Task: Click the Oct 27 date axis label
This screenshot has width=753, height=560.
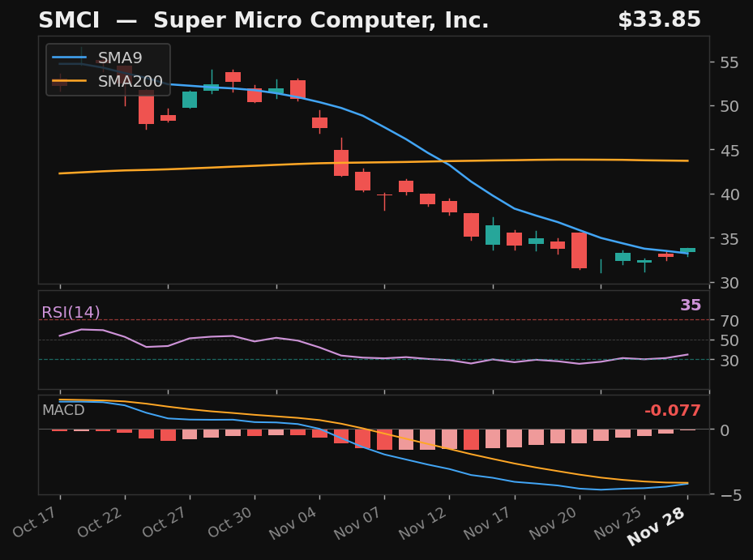Action: click(x=164, y=521)
